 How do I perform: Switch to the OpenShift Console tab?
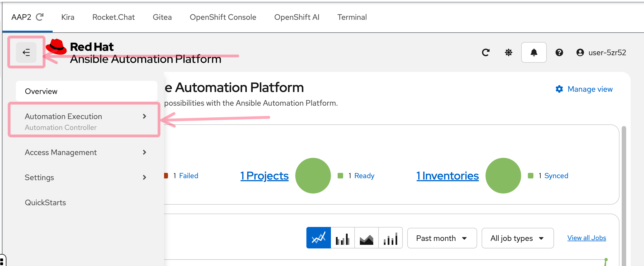[223, 17]
